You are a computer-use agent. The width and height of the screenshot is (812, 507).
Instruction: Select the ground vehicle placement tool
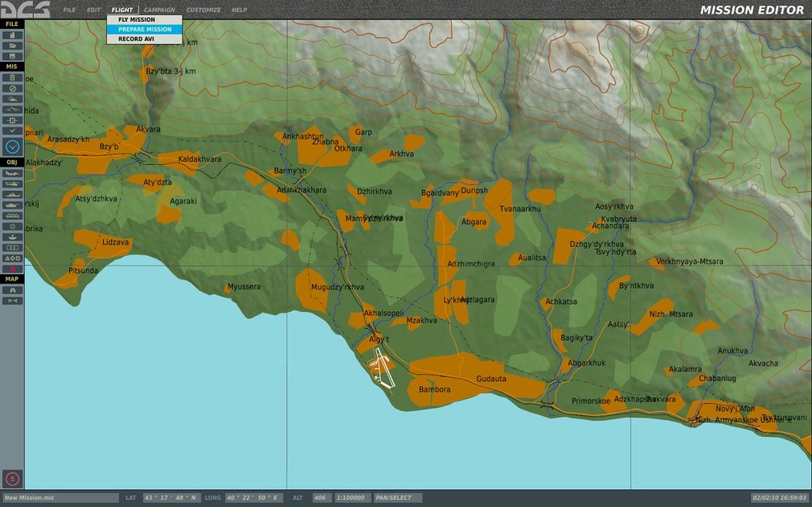point(12,206)
